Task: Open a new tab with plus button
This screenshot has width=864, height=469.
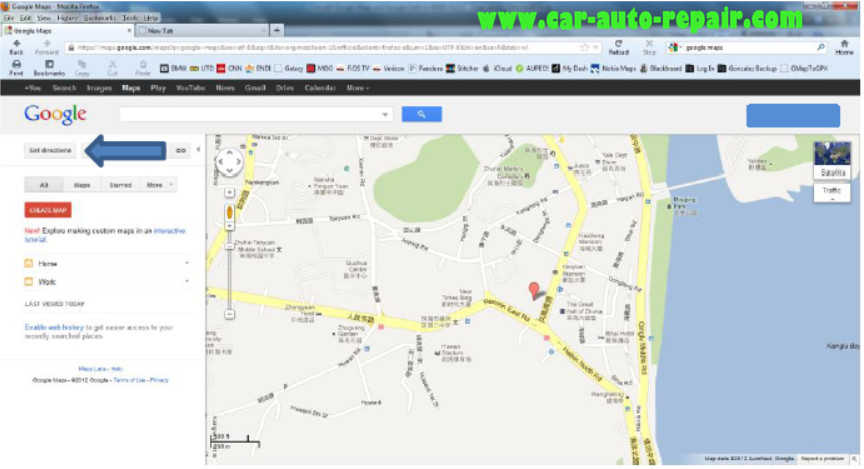Action: coord(277,30)
